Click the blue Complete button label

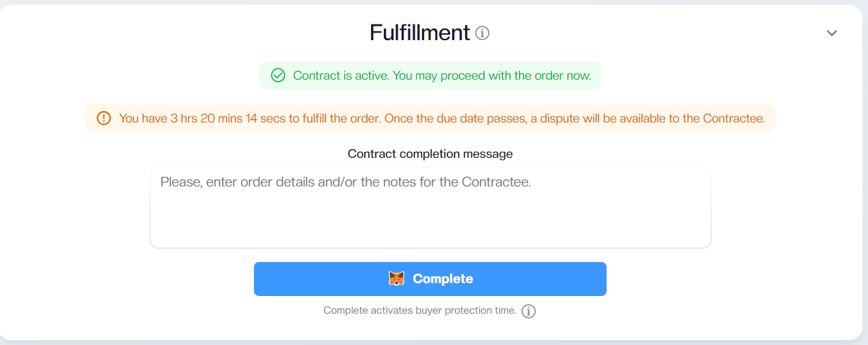pos(443,279)
